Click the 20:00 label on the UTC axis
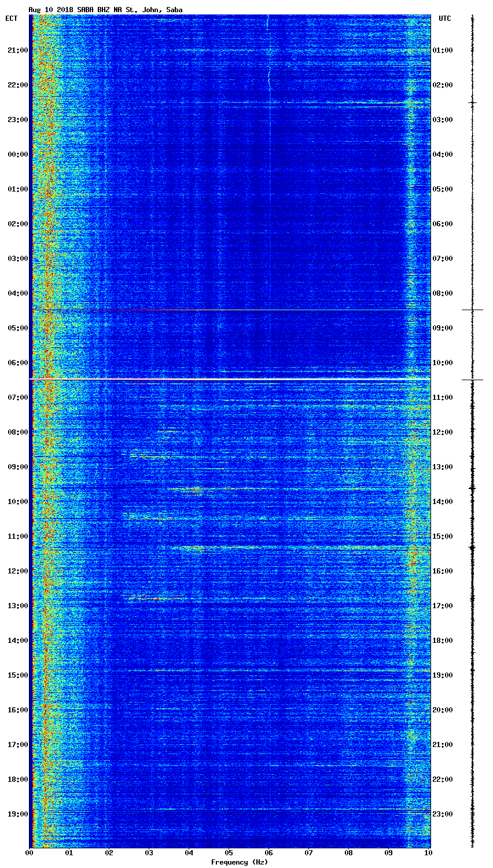The height and width of the screenshot is (868, 493). point(443,710)
